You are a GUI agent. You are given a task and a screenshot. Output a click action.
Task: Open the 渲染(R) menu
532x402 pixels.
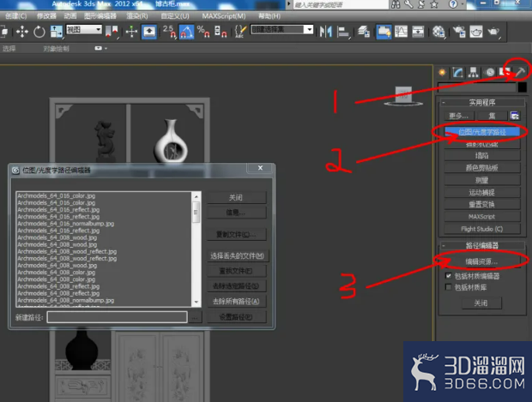tap(137, 16)
